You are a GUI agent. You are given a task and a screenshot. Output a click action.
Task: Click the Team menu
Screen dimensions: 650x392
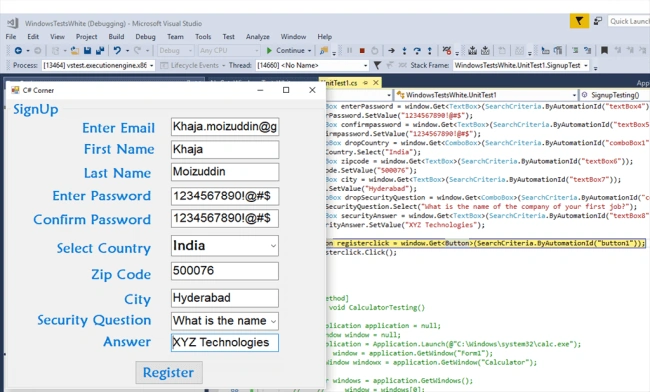tap(175, 36)
